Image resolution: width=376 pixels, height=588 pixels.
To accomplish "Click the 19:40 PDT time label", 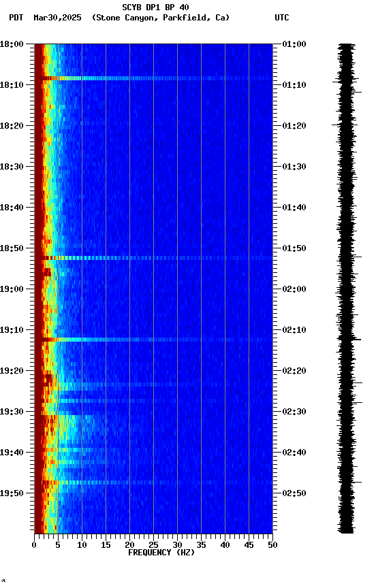I will 12,453.
